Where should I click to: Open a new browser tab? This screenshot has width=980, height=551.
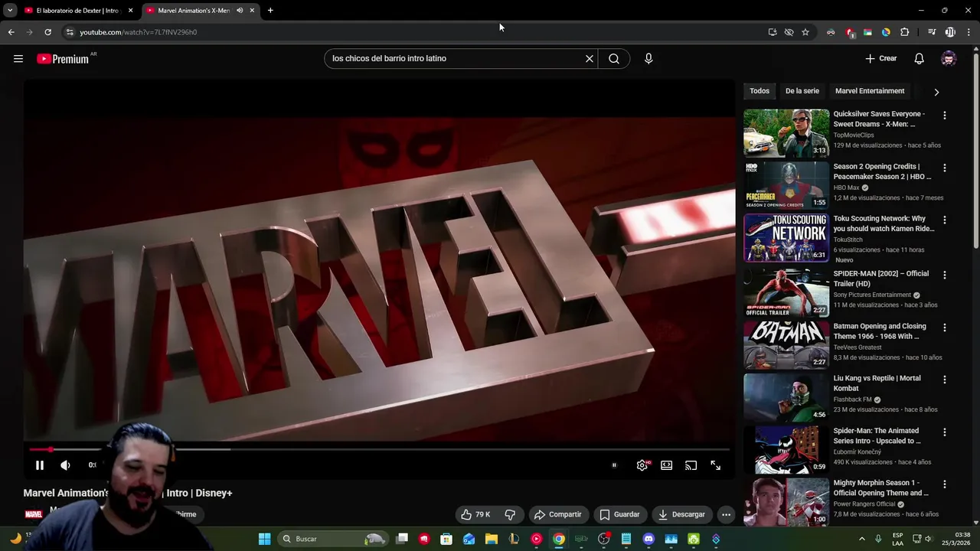coord(270,11)
